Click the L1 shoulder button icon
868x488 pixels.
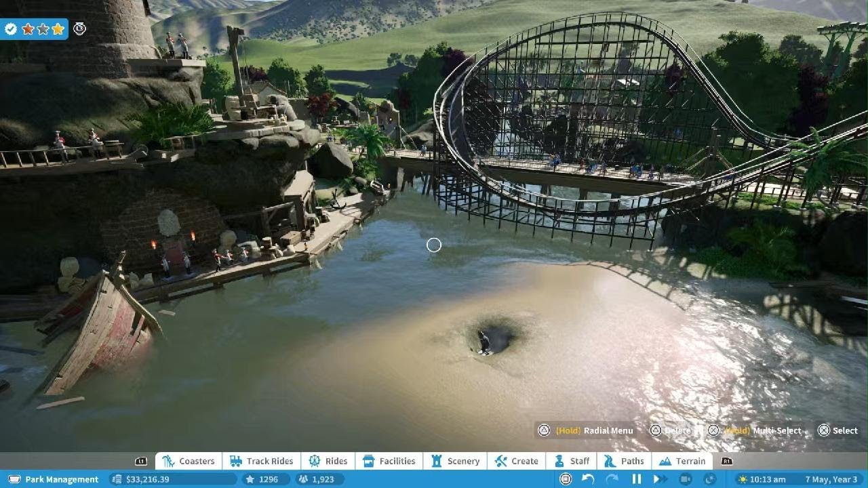point(141,461)
